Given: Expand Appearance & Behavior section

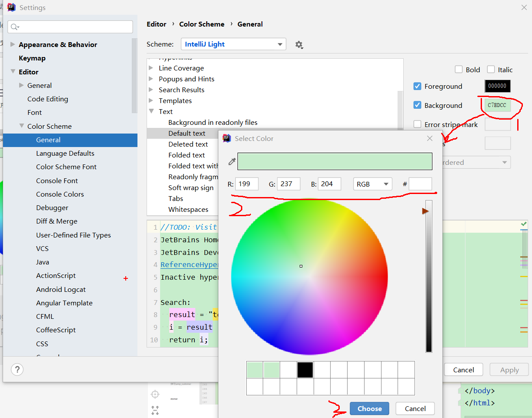Looking at the screenshot, I should 13,44.
